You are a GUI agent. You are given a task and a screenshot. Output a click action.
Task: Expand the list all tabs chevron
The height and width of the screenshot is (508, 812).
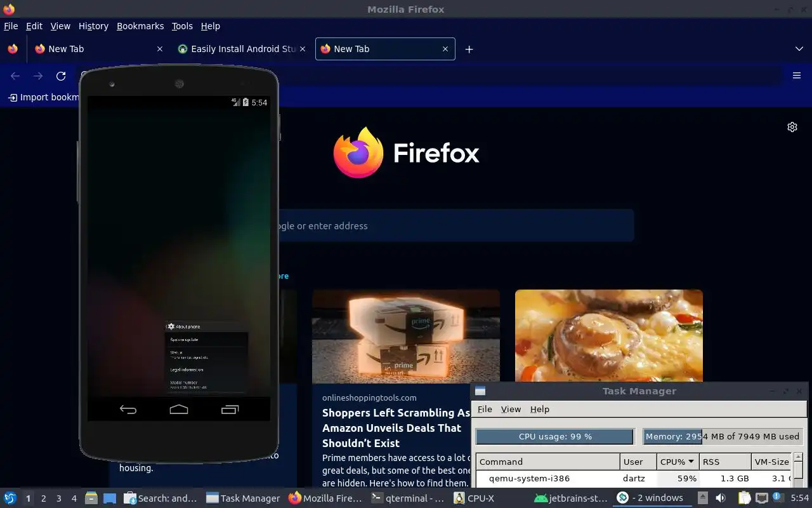[x=799, y=49]
